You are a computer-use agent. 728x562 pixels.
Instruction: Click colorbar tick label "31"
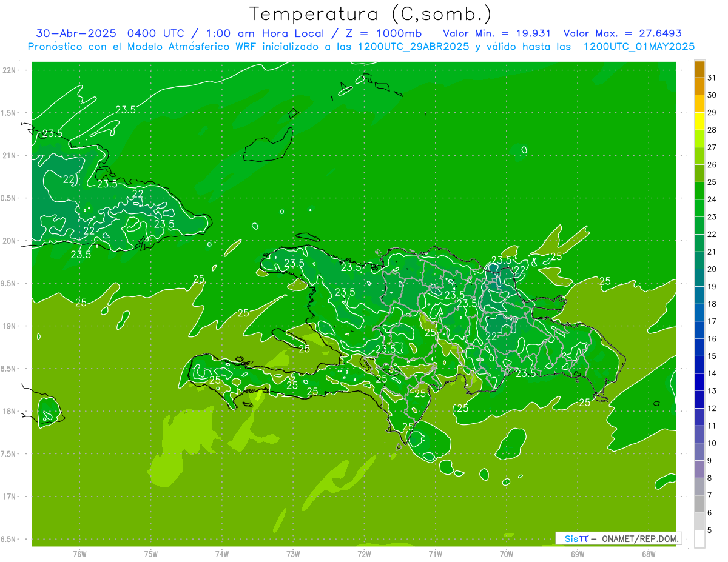(x=712, y=78)
